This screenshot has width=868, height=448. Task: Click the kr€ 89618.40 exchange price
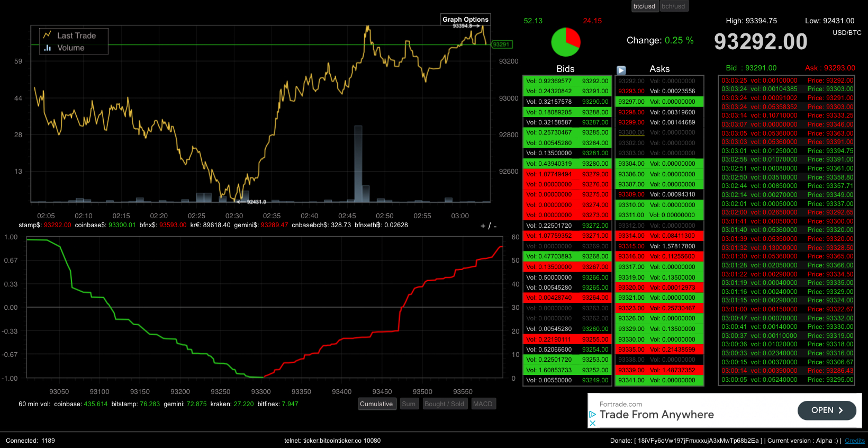click(x=211, y=225)
